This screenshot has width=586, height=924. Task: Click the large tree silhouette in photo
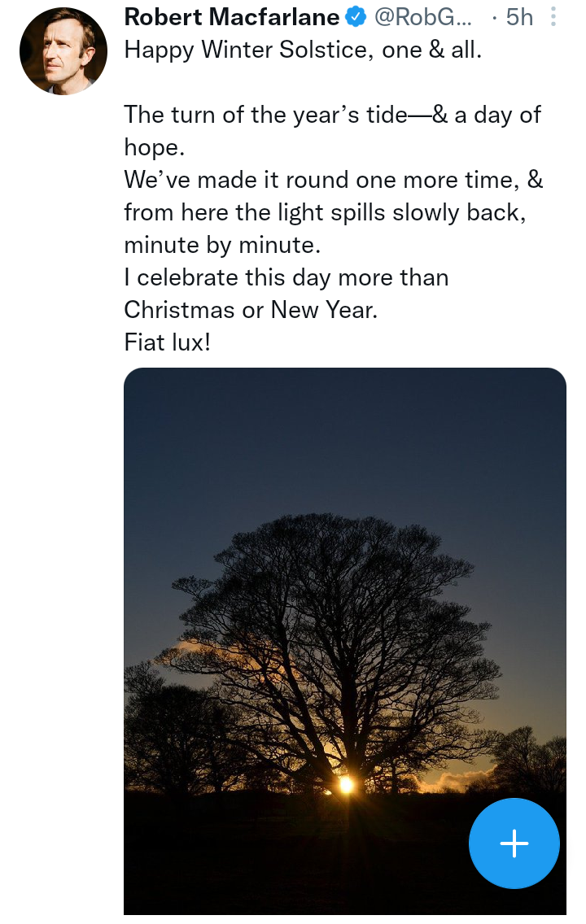(x=334, y=626)
